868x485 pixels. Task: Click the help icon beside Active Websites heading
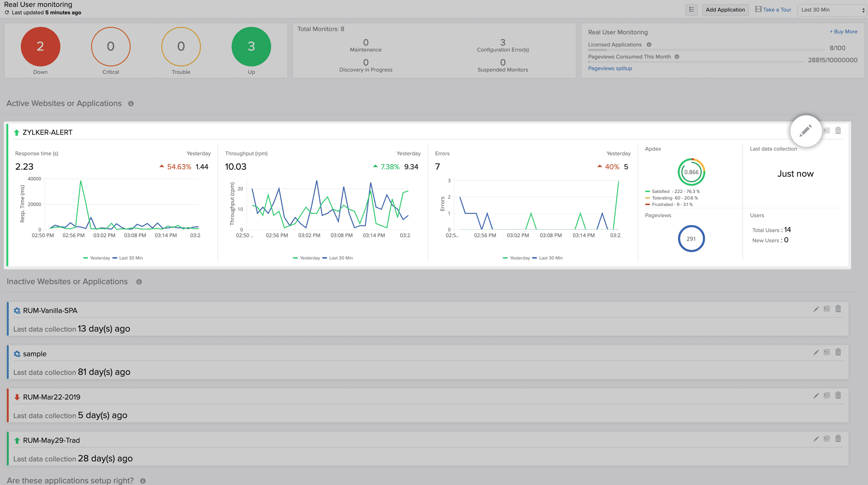pyautogui.click(x=131, y=104)
